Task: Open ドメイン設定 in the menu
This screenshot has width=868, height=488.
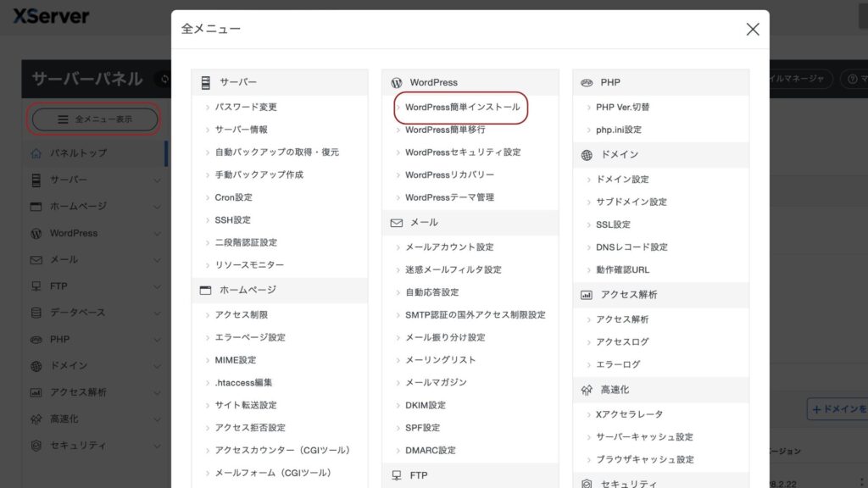Action: (x=622, y=180)
